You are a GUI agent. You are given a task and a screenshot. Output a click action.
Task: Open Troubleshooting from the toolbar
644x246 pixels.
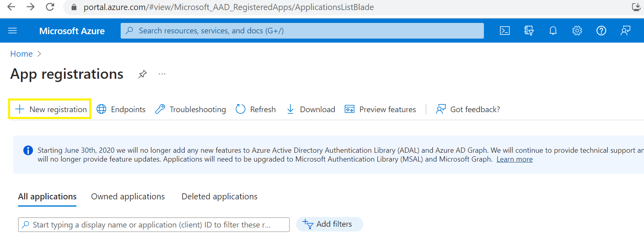tap(191, 109)
